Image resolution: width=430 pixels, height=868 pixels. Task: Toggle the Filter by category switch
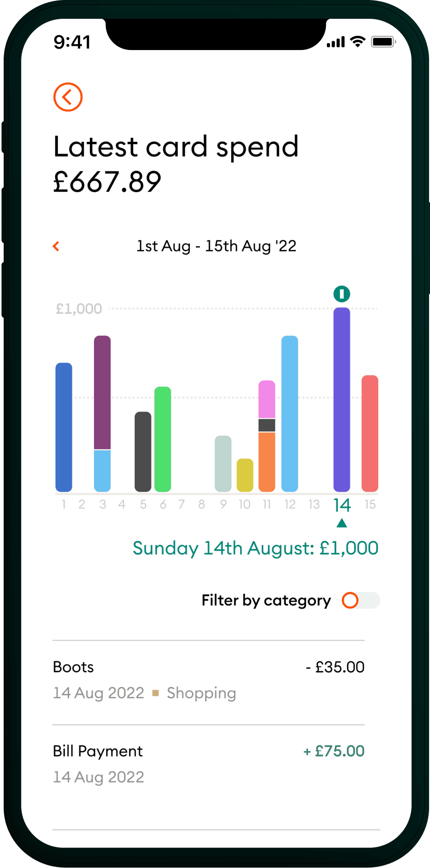(361, 601)
